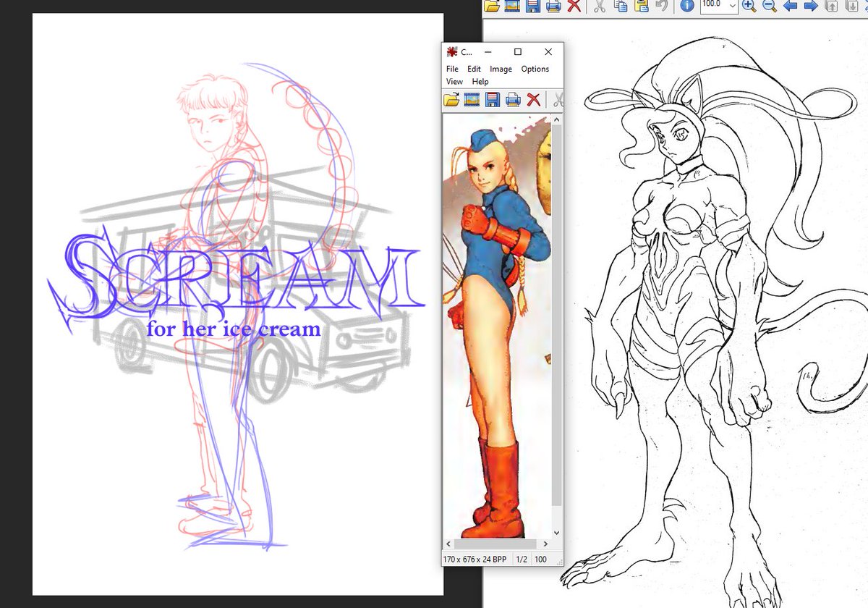Image resolution: width=868 pixels, height=608 pixels.
Task: Click '170 x 676 x 24 BPP' status text
Action: click(477, 560)
